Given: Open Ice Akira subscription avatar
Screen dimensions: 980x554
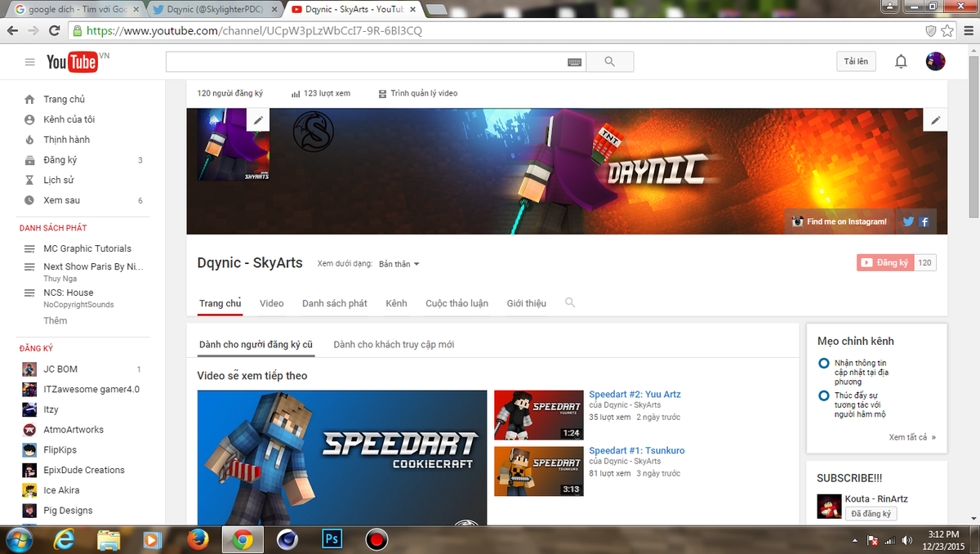Looking at the screenshot, I should coord(29,490).
